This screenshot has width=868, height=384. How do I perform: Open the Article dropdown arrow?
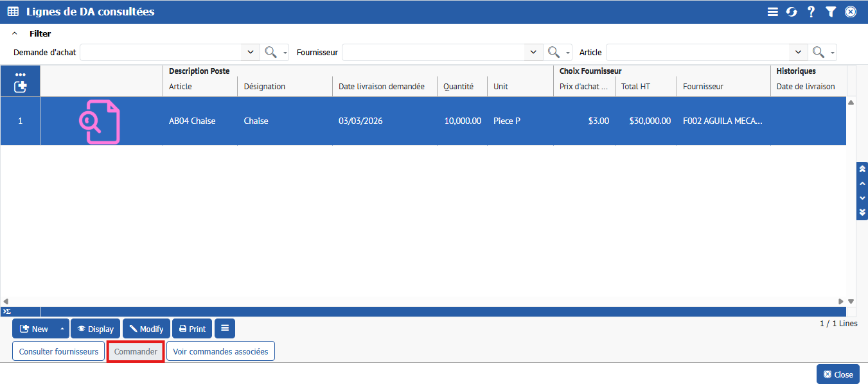[798, 52]
